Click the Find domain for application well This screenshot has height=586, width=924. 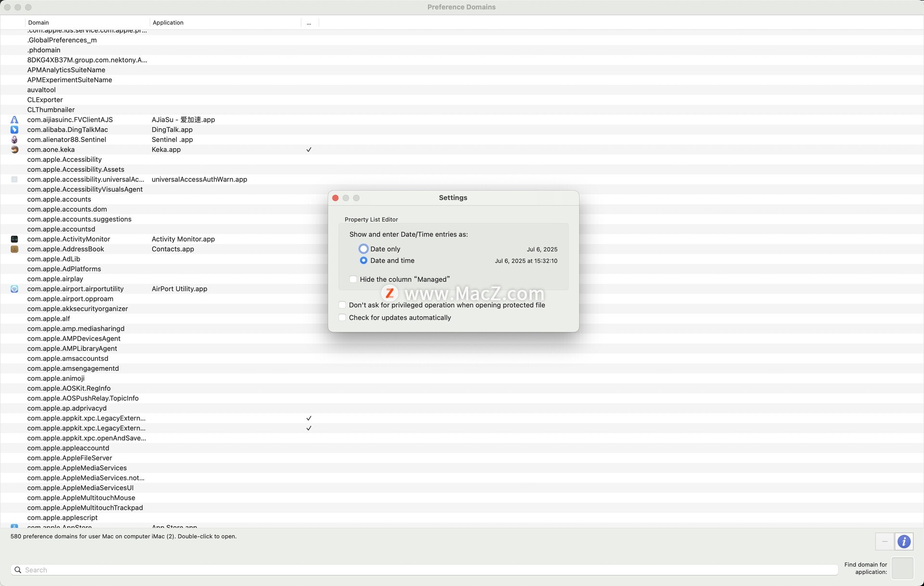pos(902,568)
